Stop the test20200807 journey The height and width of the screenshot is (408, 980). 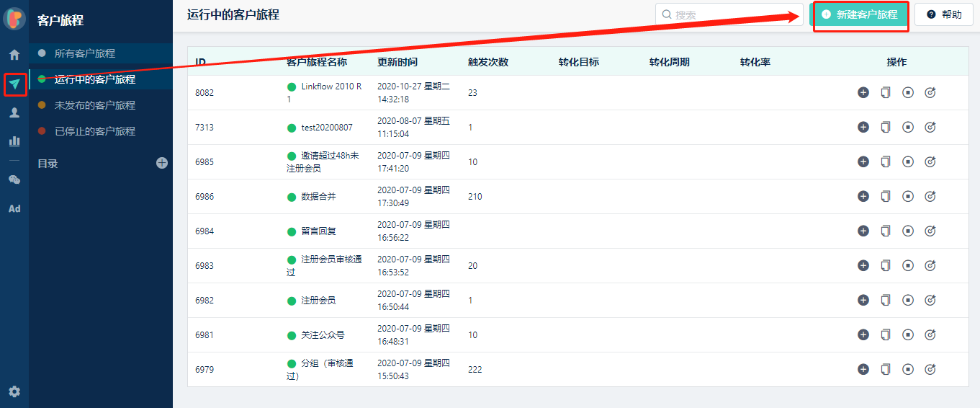click(908, 127)
